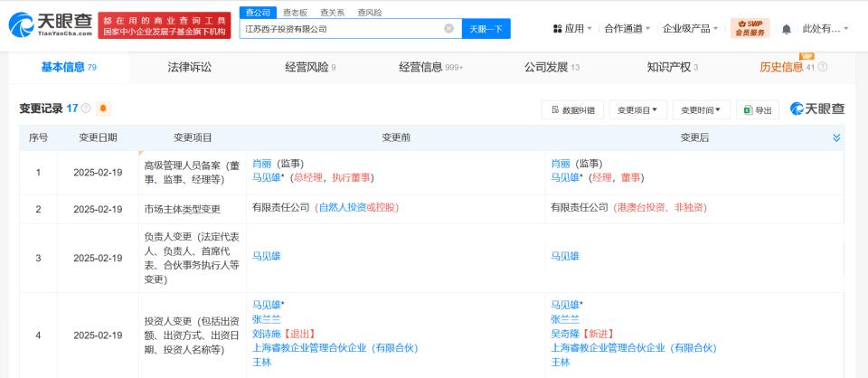The width and height of the screenshot is (868, 378).
Task: Open 肖丽 link in 变更后 column
Action: point(561,164)
